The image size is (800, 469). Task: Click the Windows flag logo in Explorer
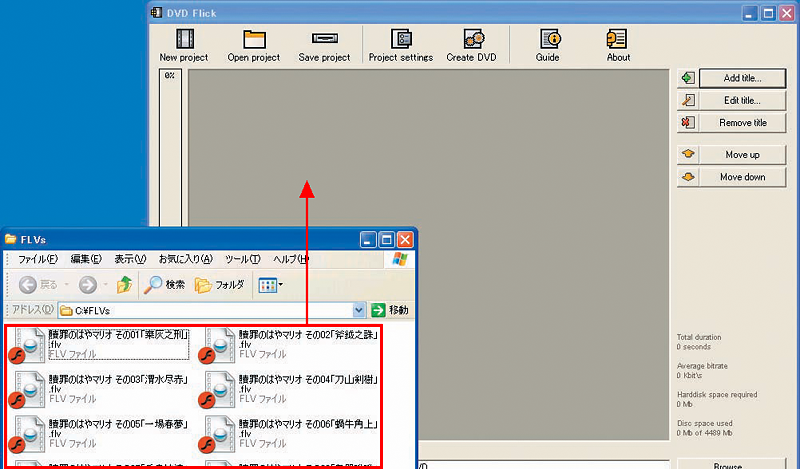pos(400,259)
